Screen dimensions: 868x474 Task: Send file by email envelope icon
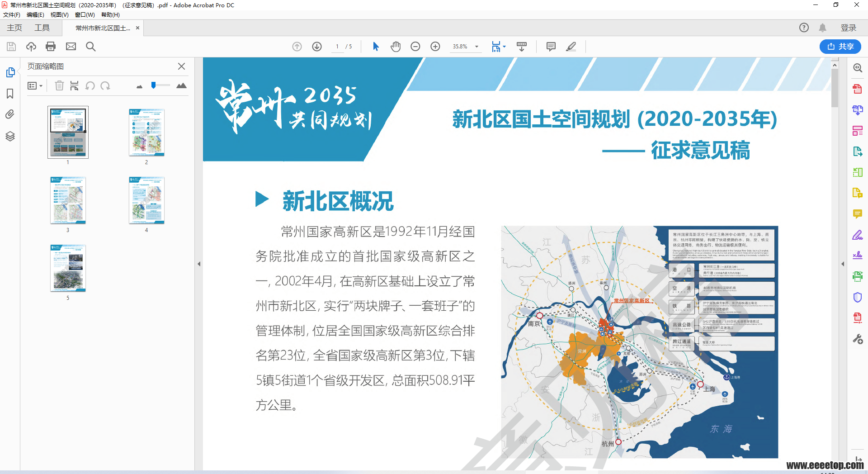pyautogui.click(x=71, y=47)
